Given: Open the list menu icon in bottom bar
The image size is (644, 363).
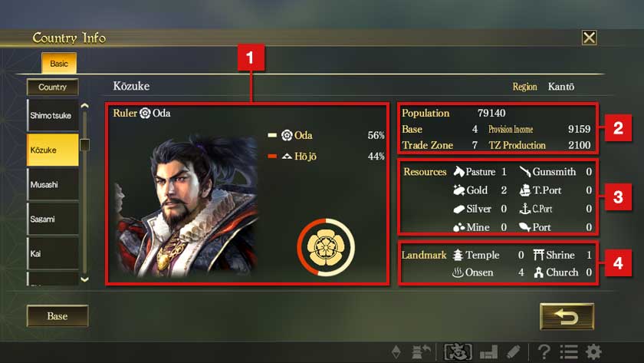Looking at the screenshot, I should 569,352.
